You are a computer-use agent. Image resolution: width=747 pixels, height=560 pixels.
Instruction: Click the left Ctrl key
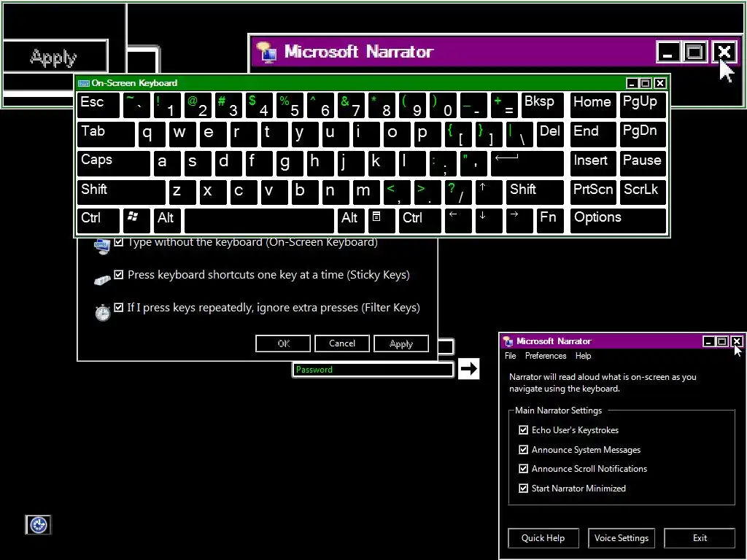coord(98,220)
